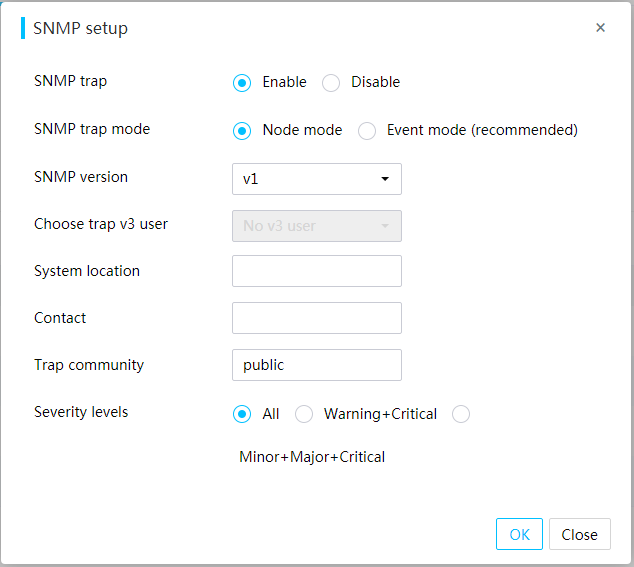Open the Choose trap v3 user dropdown
The height and width of the screenshot is (567, 634).
[x=317, y=226]
